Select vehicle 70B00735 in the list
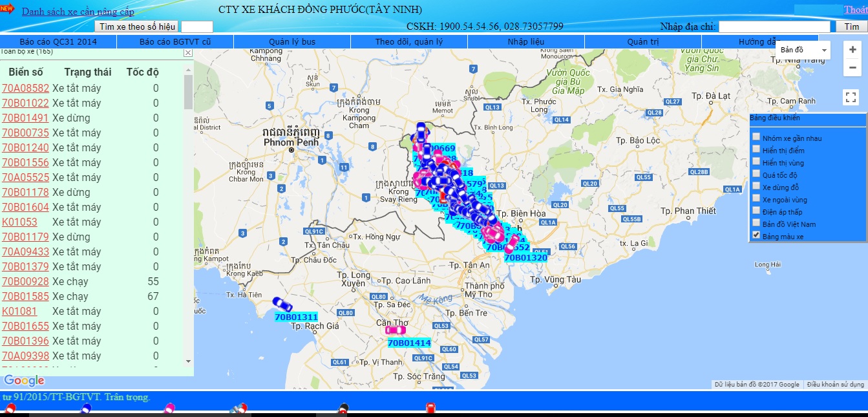Image resolution: width=868 pixels, height=417 pixels. tap(26, 133)
